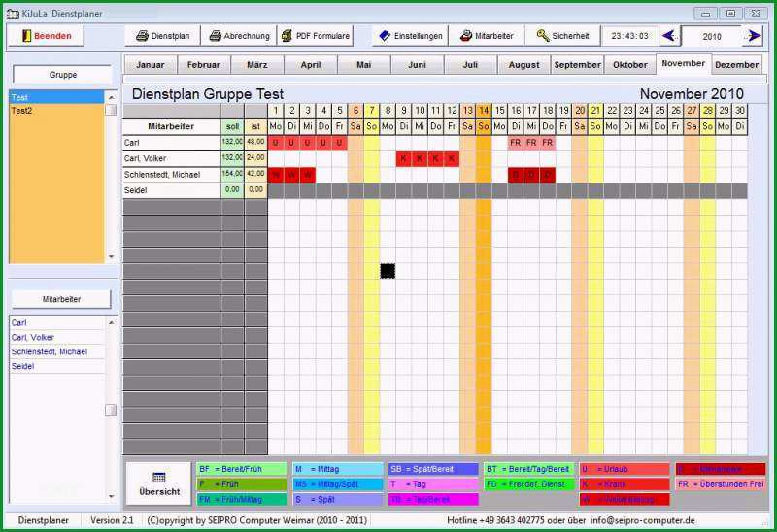Click the Gruppe button
Image resolution: width=777 pixels, height=532 pixels.
62,75
